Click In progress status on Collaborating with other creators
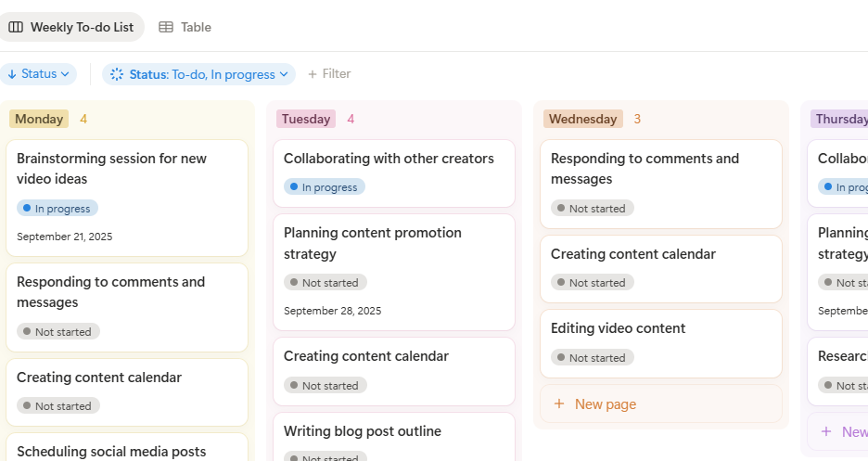Viewport: 868px width, 461px height. pyautogui.click(x=325, y=186)
